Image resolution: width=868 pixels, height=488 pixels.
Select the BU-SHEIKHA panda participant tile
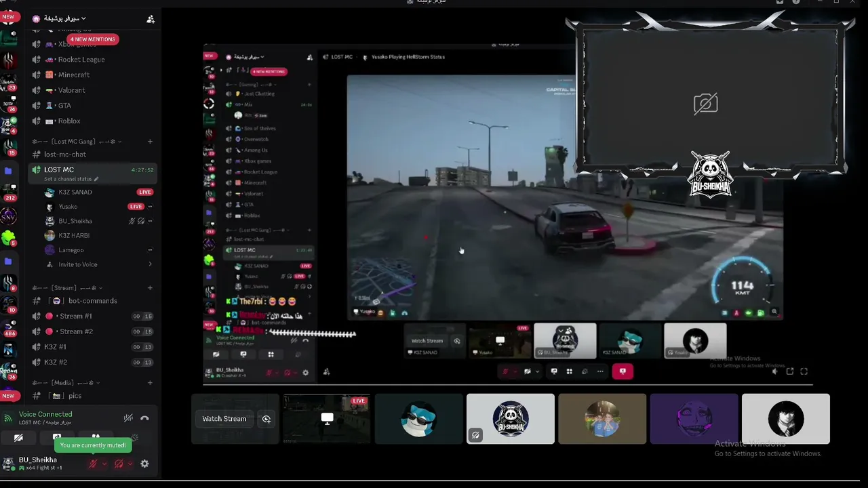click(511, 419)
